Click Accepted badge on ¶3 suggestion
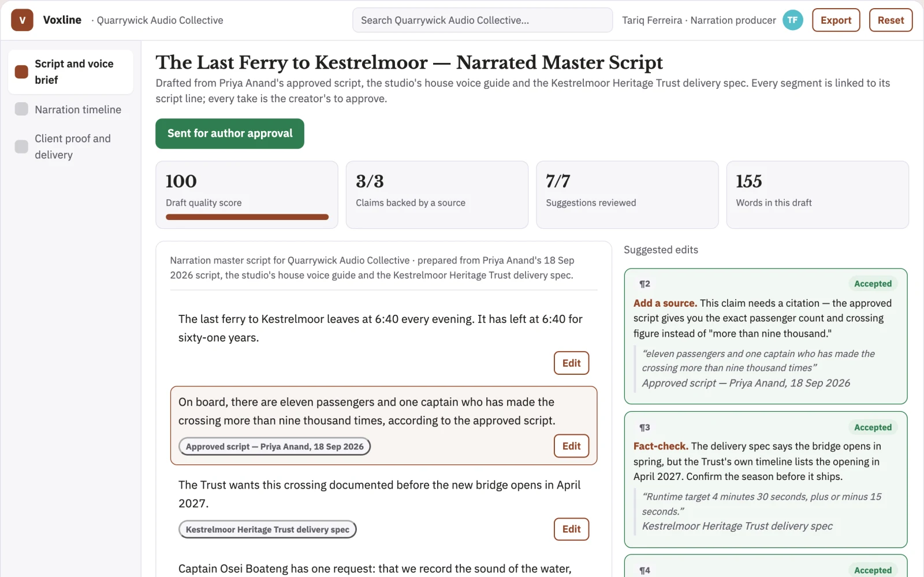This screenshot has height=577, width=924. 873,427
